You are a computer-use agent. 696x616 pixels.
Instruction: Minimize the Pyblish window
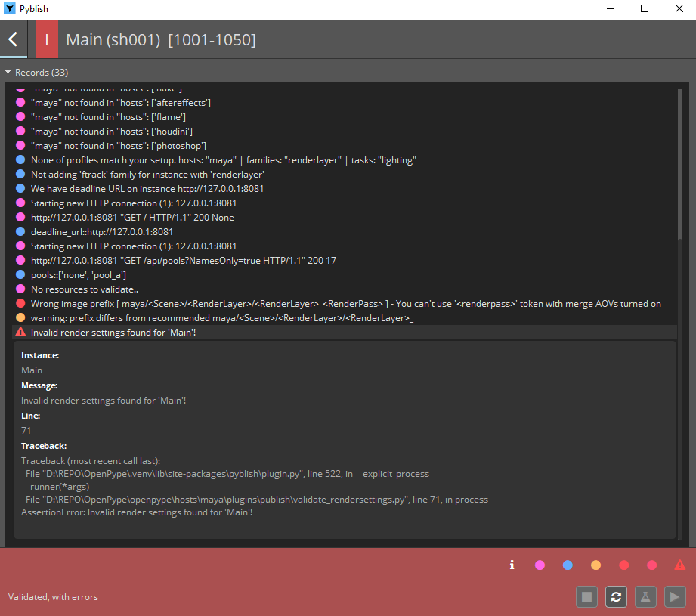pos(611,8)
